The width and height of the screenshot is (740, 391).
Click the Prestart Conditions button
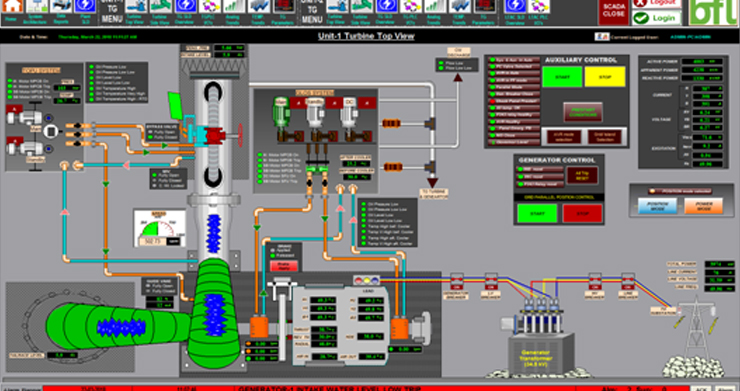pyautogui.click(x=583, y=112)
